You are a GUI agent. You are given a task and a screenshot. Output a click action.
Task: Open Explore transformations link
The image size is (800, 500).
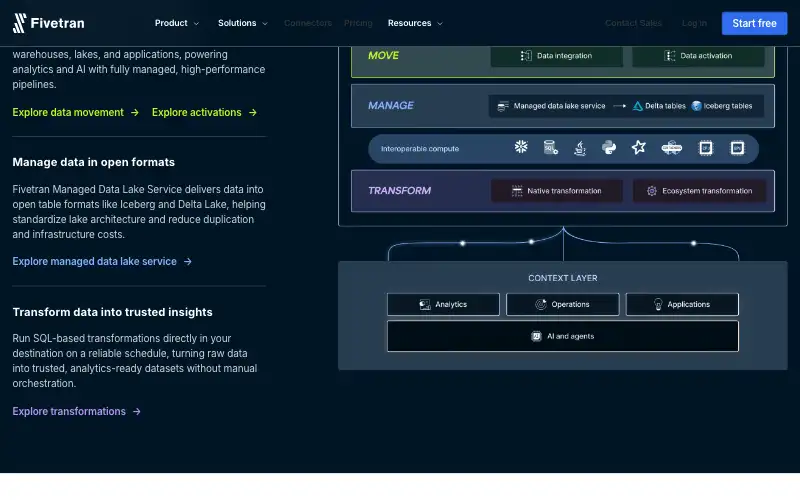[x=69, y=411]
